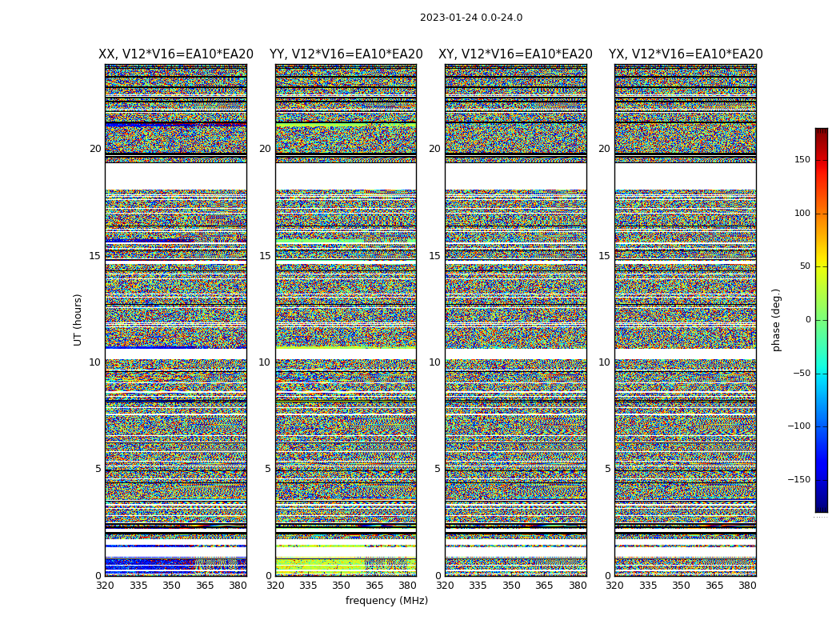Click the 335 MHz tick under XY plot
The image size is (840, 640).
coord(478,586)
